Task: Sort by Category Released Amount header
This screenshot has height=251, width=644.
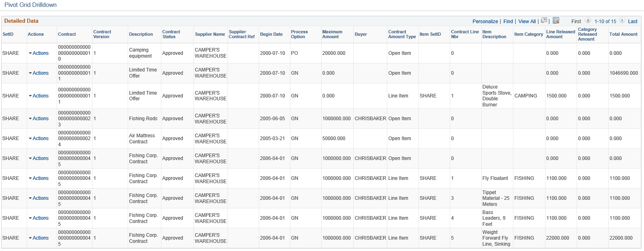Action: click(x=588, y=34)
